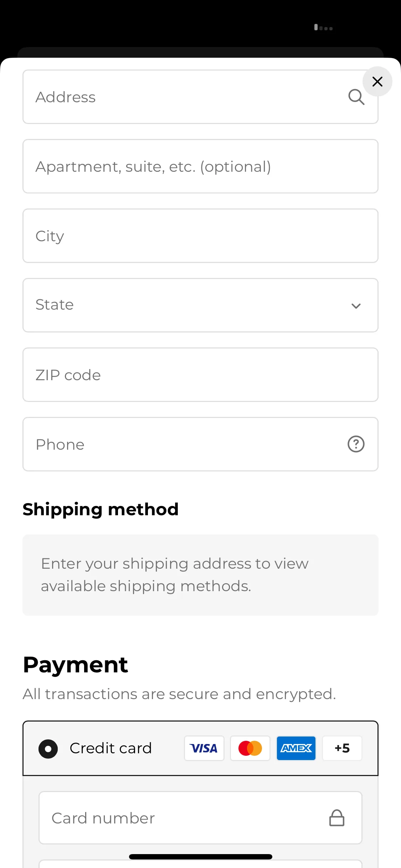Close the checkout sheet with X
Screen dimensions: 401x868
[x=377, y=82]
